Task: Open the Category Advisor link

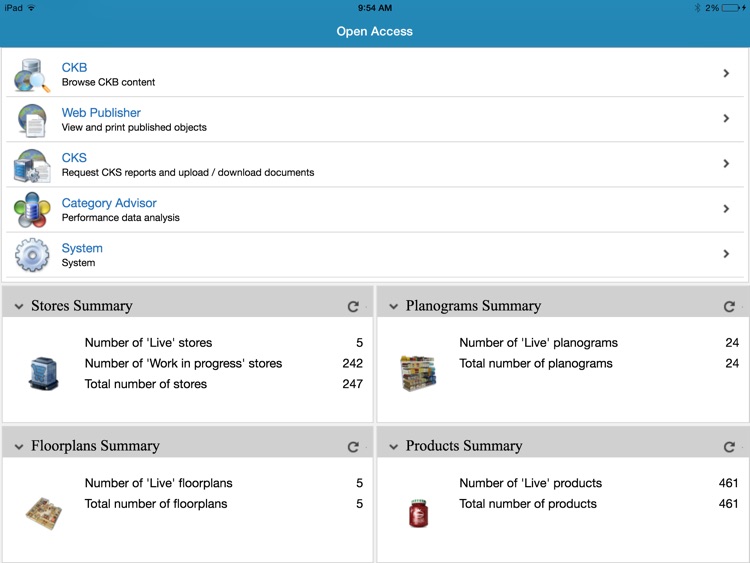Action: coord(109,203)
